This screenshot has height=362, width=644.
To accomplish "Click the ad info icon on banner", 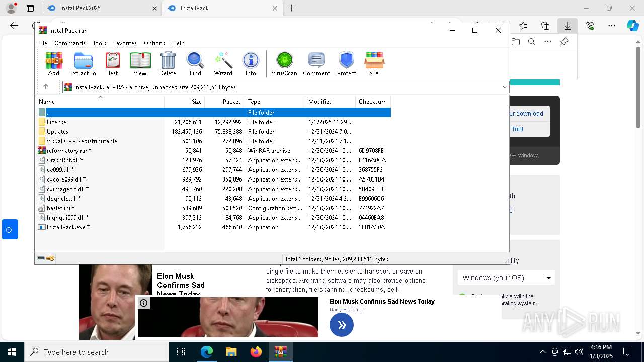I will tap(143, 303).
